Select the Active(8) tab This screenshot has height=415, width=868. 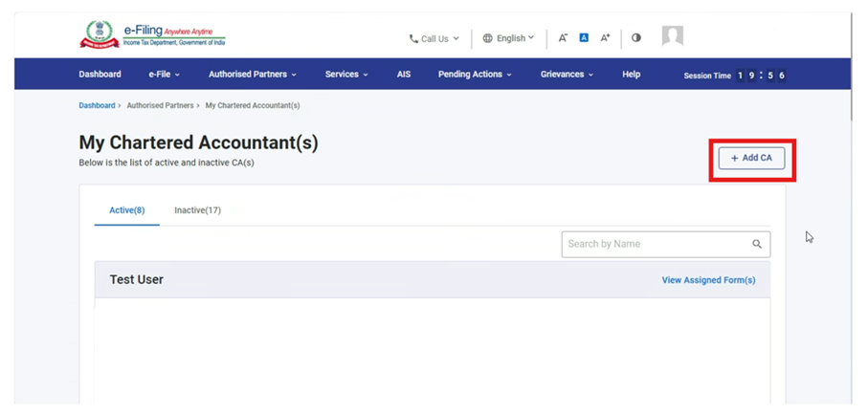pyautogui.click(x=126, y=210)
